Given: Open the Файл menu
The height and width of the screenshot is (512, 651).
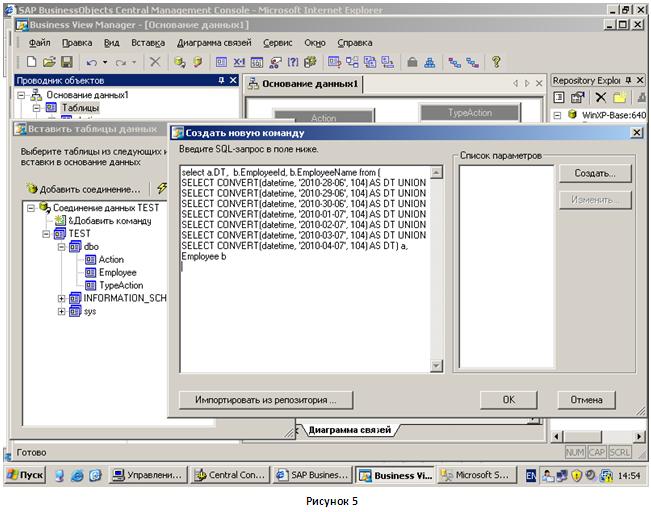Looking at the screenshot, I should [x=39, y=43].
